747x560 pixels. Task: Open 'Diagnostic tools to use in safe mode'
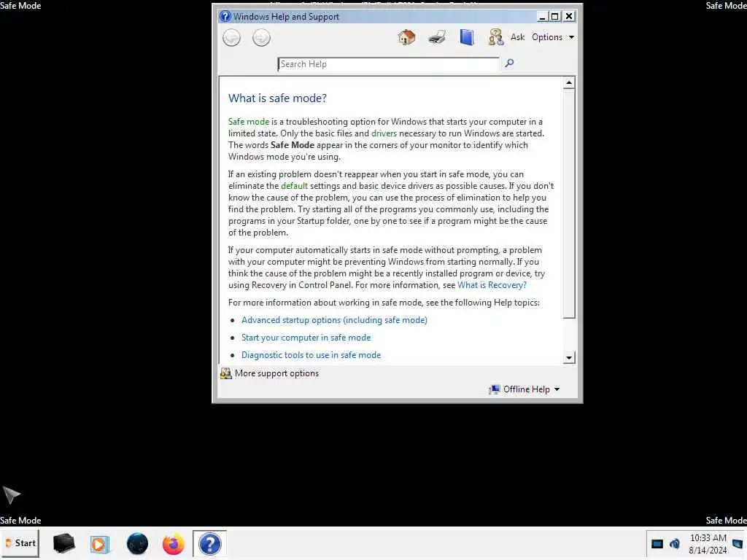311,355
